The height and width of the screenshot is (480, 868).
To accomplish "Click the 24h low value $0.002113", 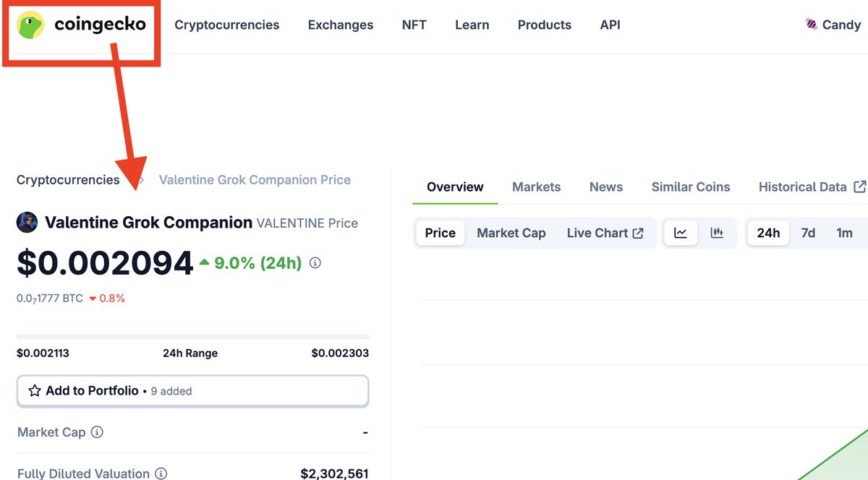I will pyautogui.click(x=43, y=353).
